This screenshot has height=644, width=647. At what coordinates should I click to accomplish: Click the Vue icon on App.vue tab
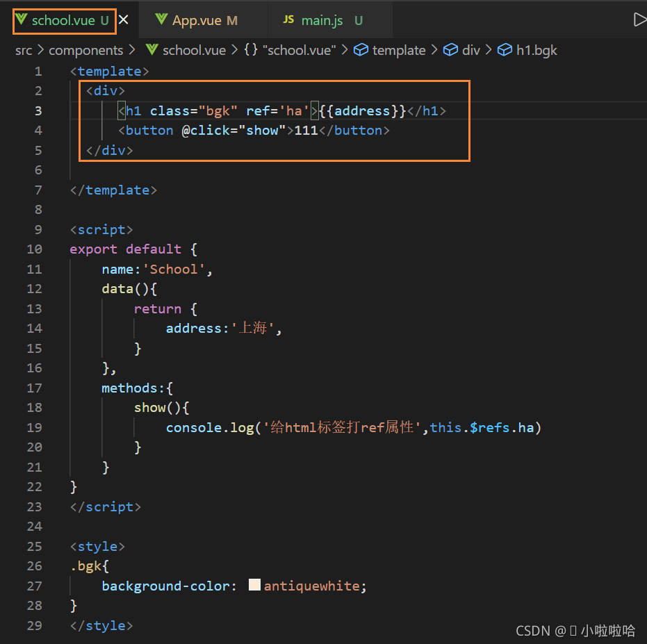point(161,19)
